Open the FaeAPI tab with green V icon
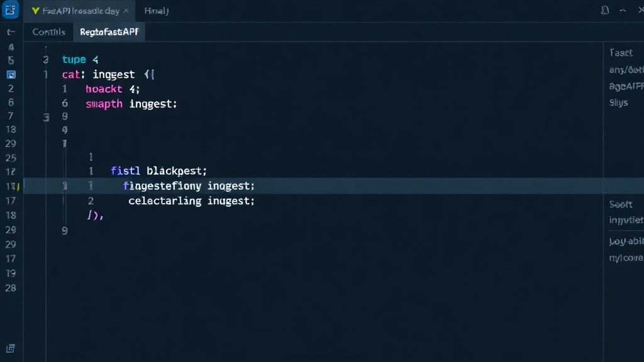Screen dimensions: 644x362 (x=80, y=11)
